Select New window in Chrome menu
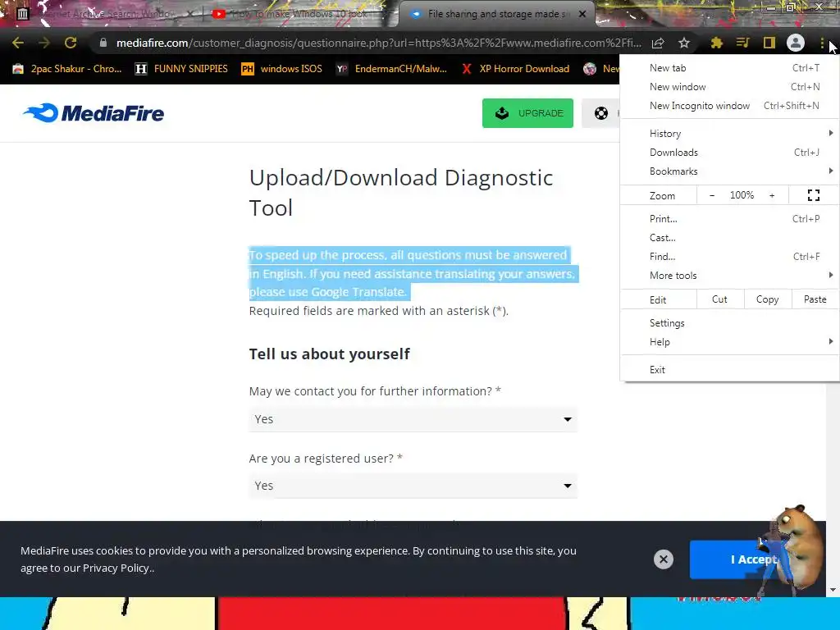Screen dimensions: 840x630 coord(729,87)
